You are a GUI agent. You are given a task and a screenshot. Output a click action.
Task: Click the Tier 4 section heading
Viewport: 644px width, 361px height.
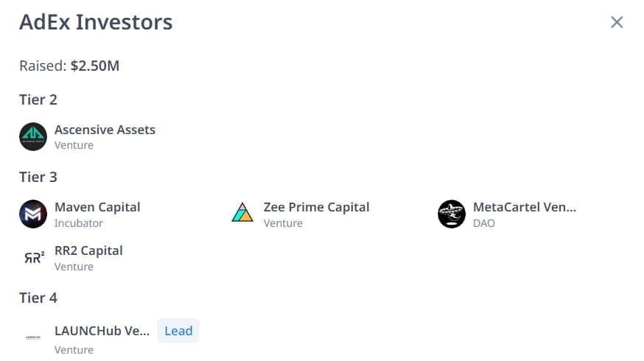pyautogui.click(x=38, y=298)
